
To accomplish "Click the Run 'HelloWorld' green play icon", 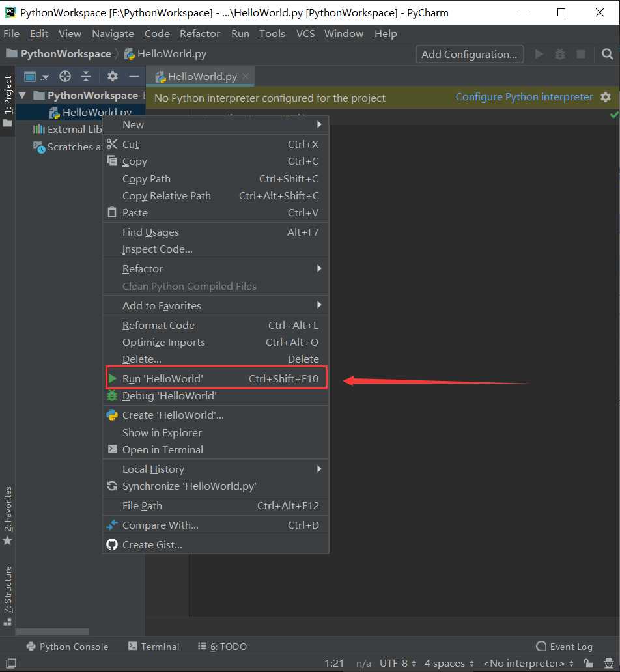I will [112, 378].
